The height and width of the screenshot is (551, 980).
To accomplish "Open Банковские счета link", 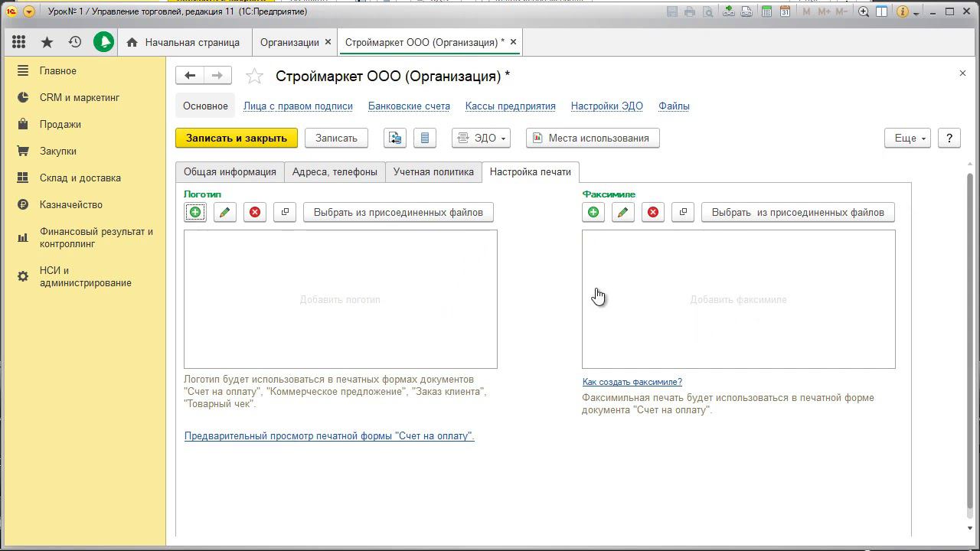I will [x=409, y=106].
